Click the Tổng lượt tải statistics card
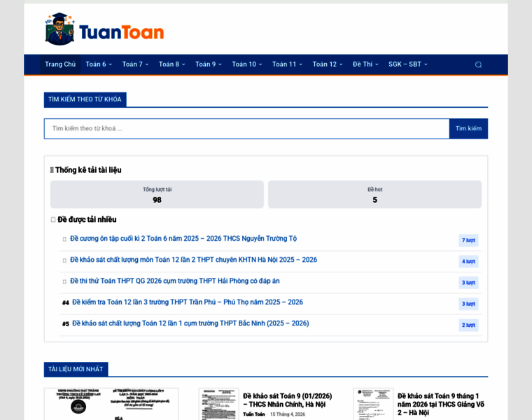The width and height of the screenshot is (532, 420). tap(157, 195)
